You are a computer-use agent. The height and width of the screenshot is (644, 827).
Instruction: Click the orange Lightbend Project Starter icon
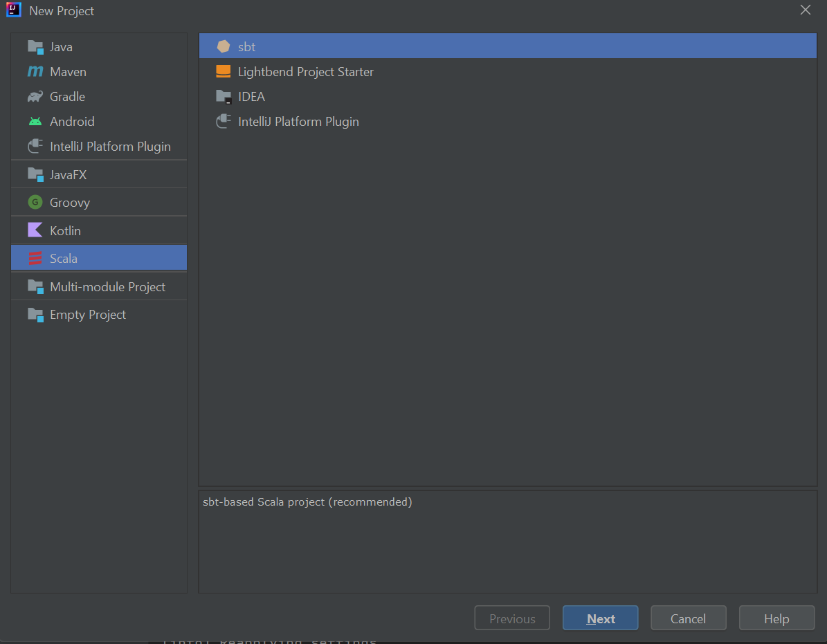click(224, 72)
